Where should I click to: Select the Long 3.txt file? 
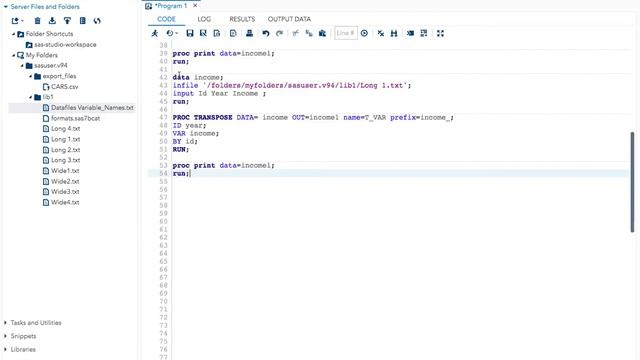pyautogui.click(x=61, y=160)
